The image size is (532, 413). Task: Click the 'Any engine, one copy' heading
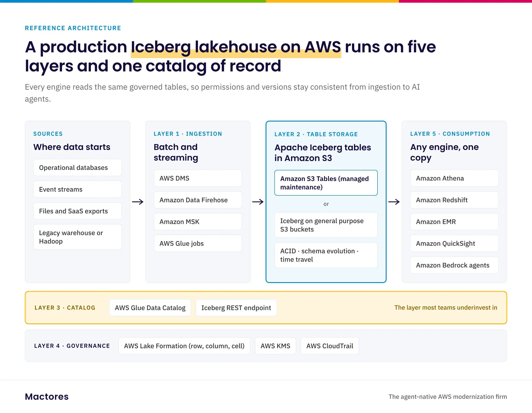click(x=444, y=152)
